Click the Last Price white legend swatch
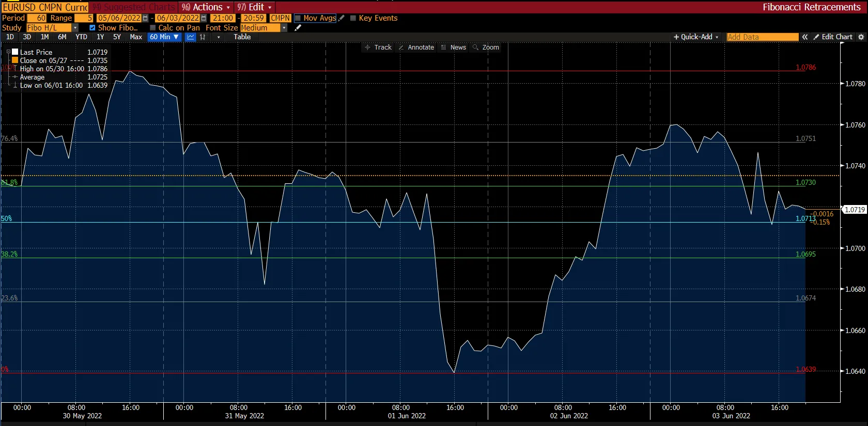This screenshot has width=868, height=426. click(x=15, y=52)
